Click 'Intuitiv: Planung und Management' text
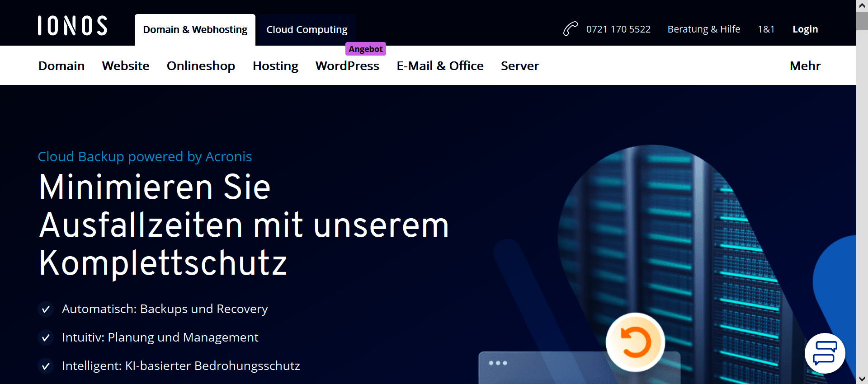868x384 pixels. 160,337
